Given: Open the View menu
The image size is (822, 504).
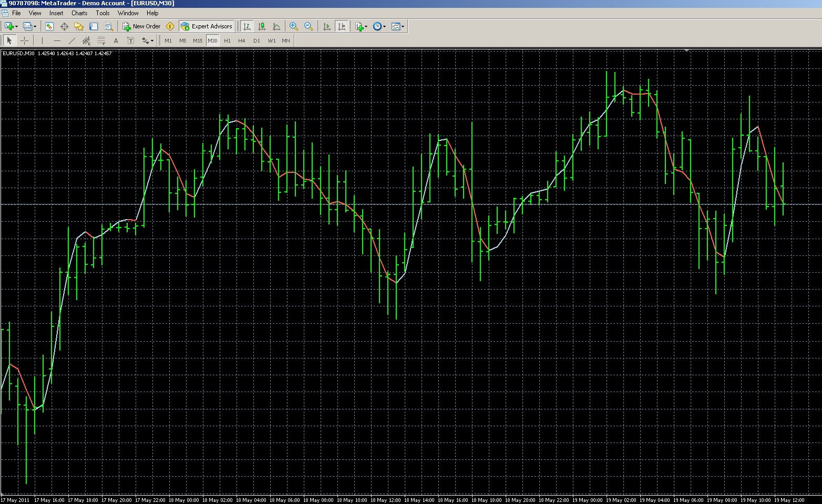Looking at the screenshot, I should pos(35,13).
